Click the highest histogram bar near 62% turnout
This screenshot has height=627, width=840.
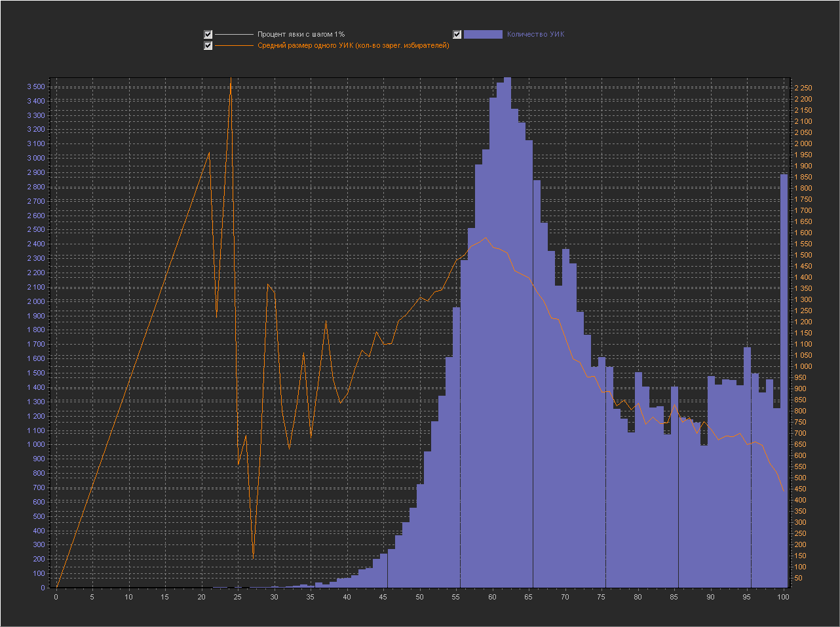507,333
